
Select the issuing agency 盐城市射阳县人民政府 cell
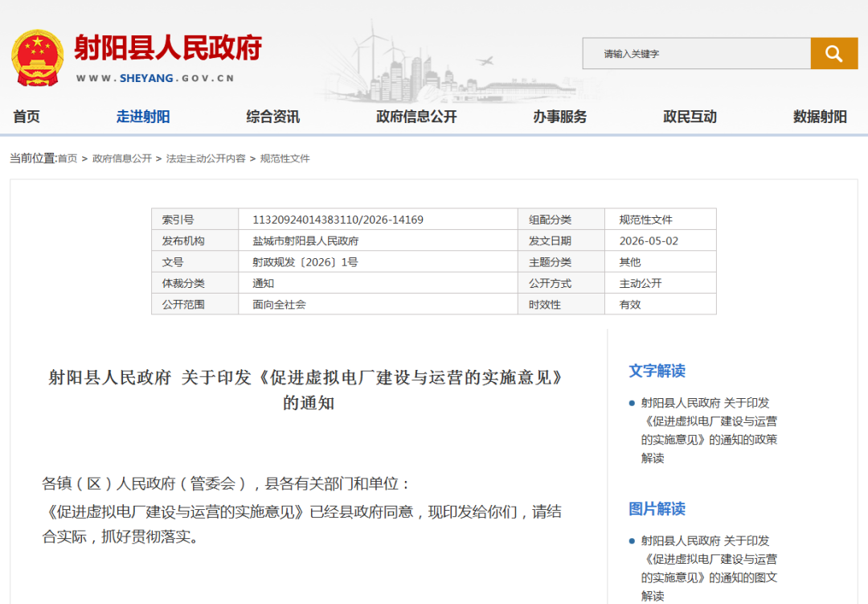[305, 241]
